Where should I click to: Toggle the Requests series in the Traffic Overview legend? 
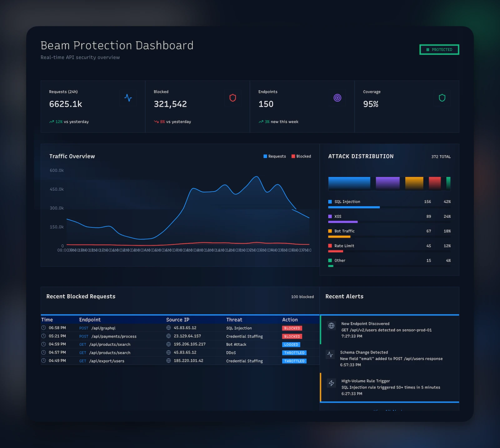click(x=275, y=156)
